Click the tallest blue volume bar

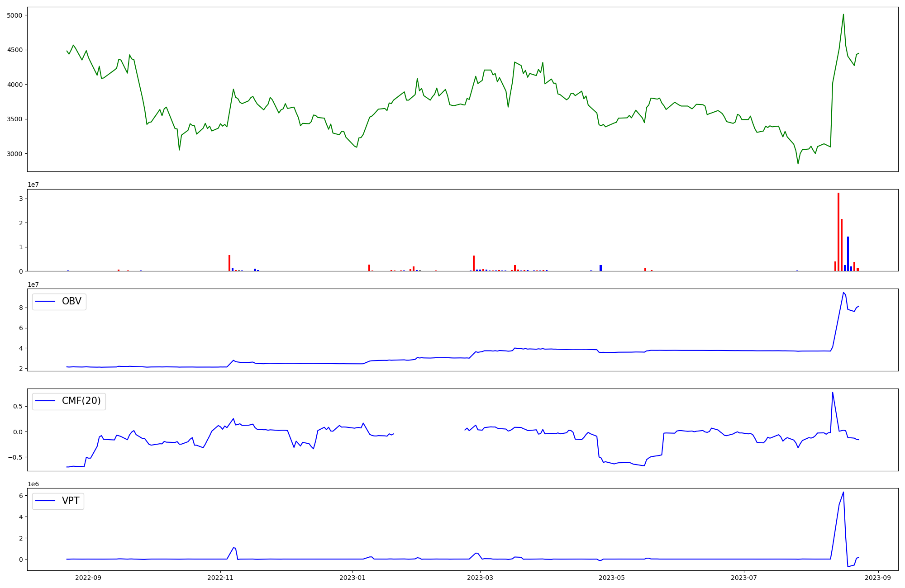(848, 253)
